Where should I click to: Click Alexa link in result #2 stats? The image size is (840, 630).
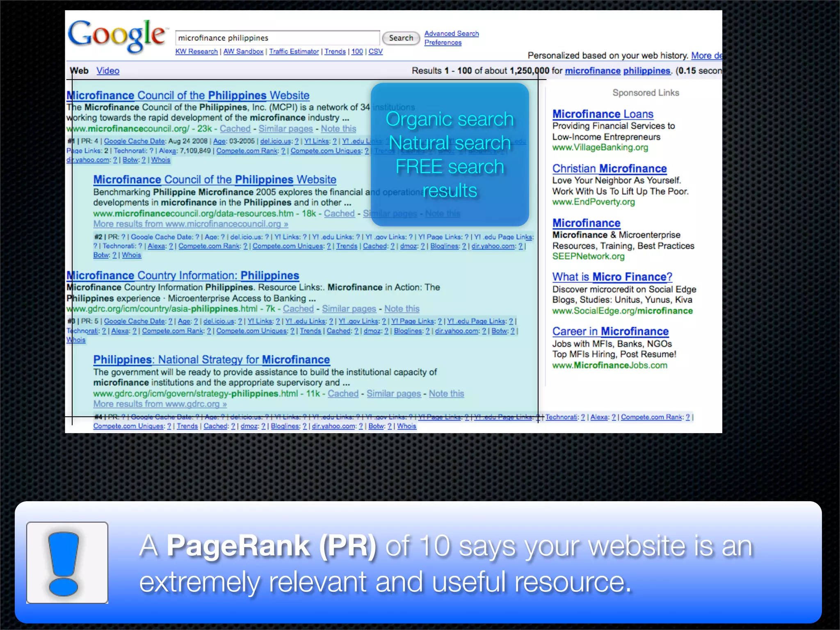(x=157, y=246)
